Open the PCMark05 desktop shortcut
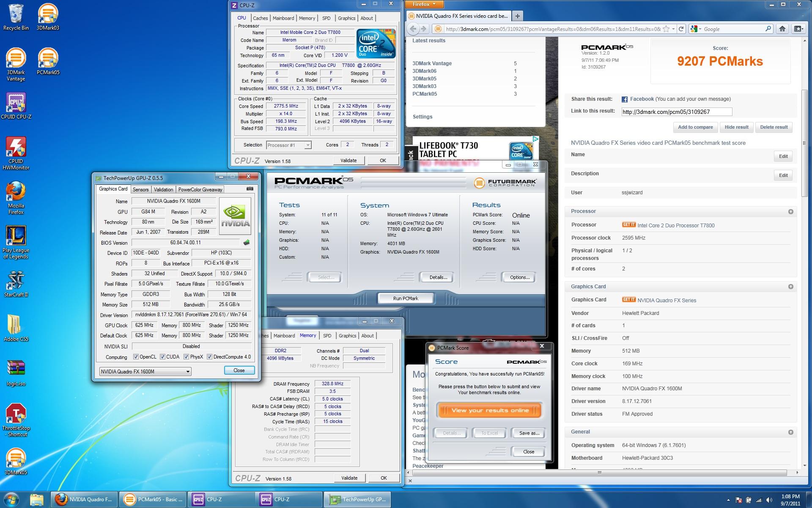This screenshot has height=508, width=812. click(x=48, y=62)
